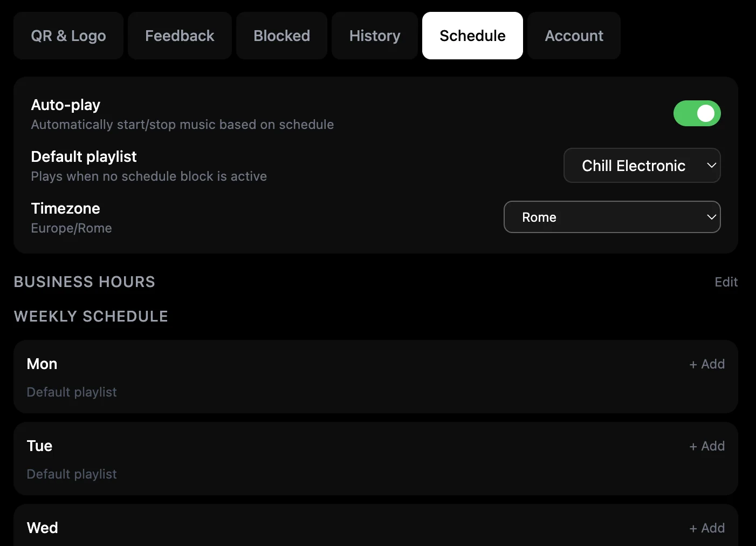Add a schedule block for Wednesday
756x546 pixels.
click(x=707, y=528)
